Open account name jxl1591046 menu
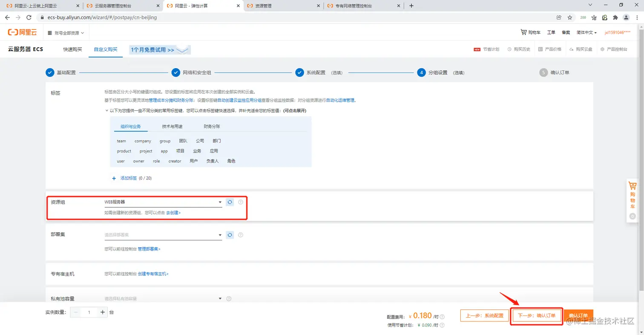644x335 pixels. (x=618, y=32)
